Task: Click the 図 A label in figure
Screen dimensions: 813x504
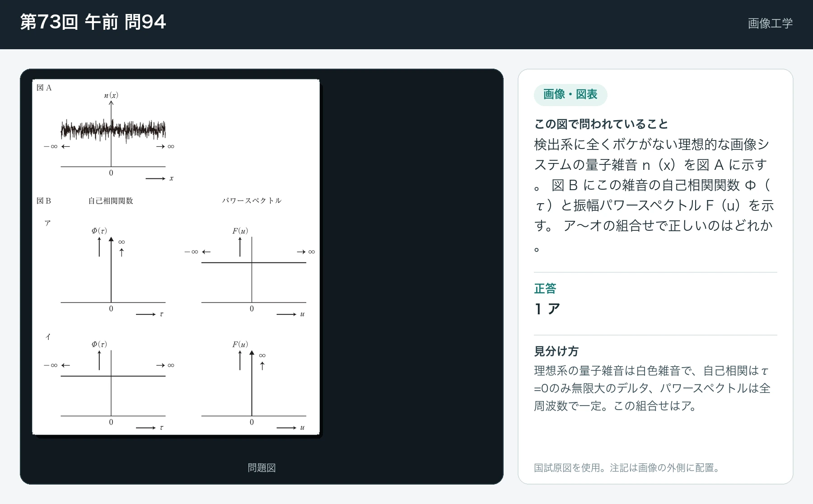Action: (x=44, y=88)
